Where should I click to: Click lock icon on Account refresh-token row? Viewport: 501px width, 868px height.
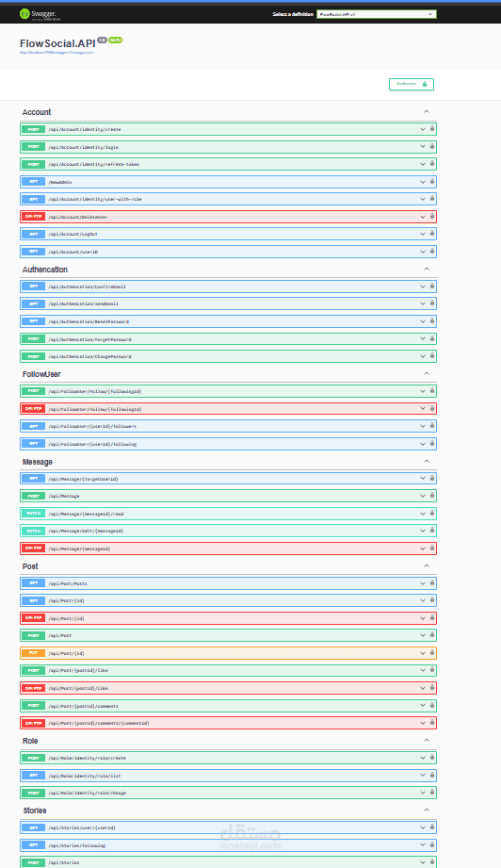[x=432, y=164]
